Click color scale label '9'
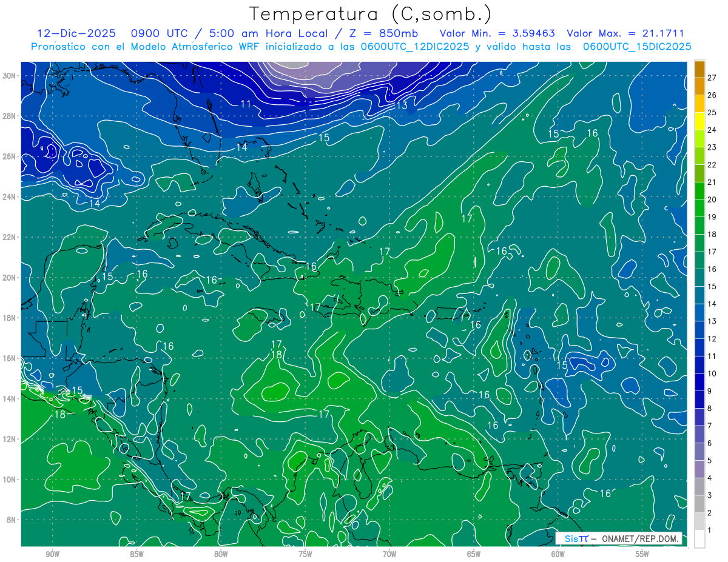Viewport: 728px width, 562px height. click(710, 391)
